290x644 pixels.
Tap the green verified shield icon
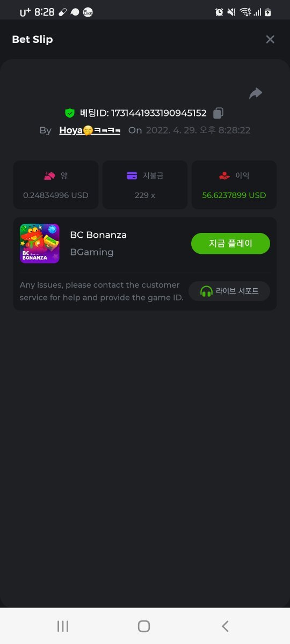69,113
